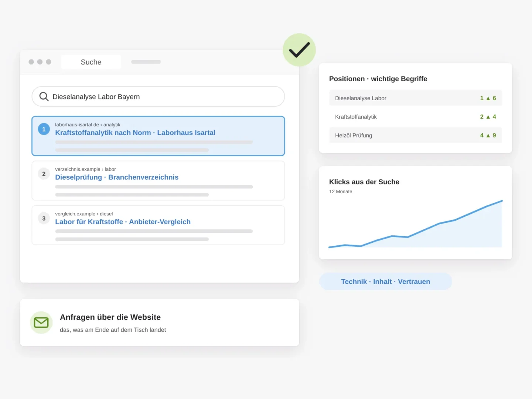The height and width of the screenshot is (399, 532).
Task: Click the green envelope mail icon
Action: [41, 323]
